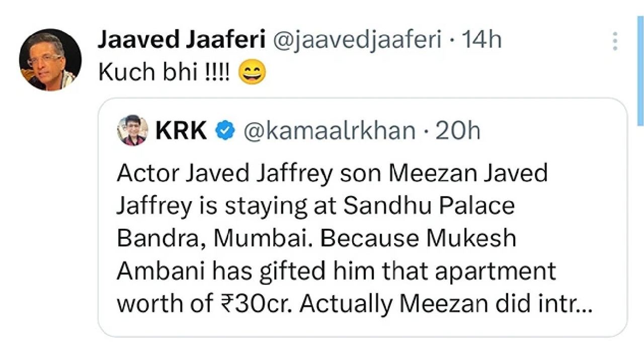This screenshot has width=644, height=362.
Task: Click the blue scrollbar on right edge
Action: point(640,70)
